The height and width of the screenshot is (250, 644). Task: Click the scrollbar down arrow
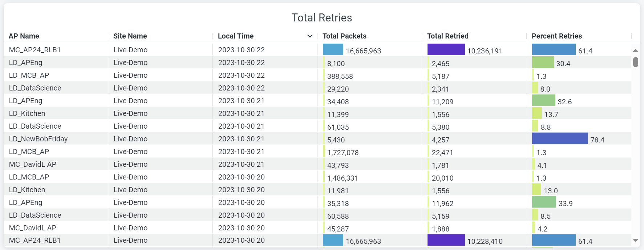[635, 240]
